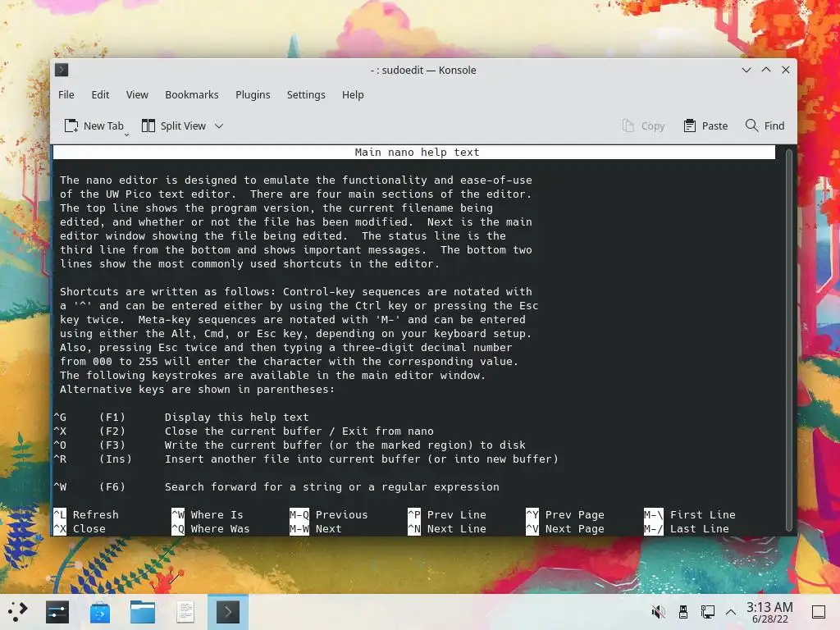Click the ^V Next Page shortcut
The image size is (840, 630).
[x=565, y=529]
